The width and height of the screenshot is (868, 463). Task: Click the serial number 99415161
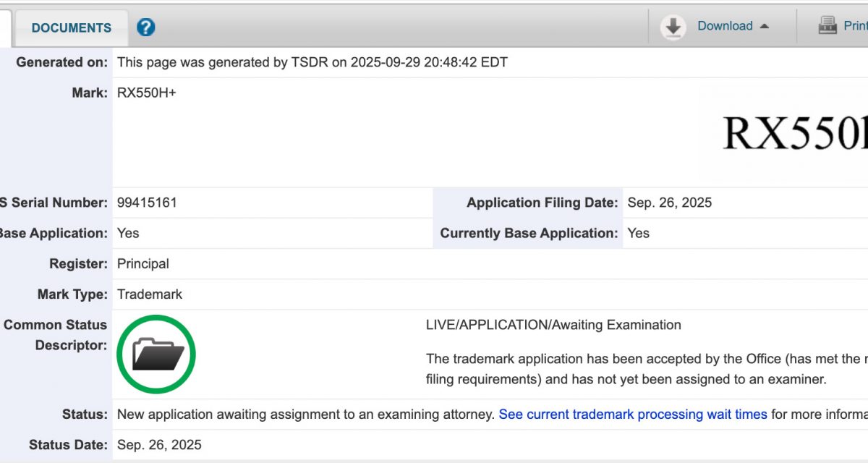point(147,203)
